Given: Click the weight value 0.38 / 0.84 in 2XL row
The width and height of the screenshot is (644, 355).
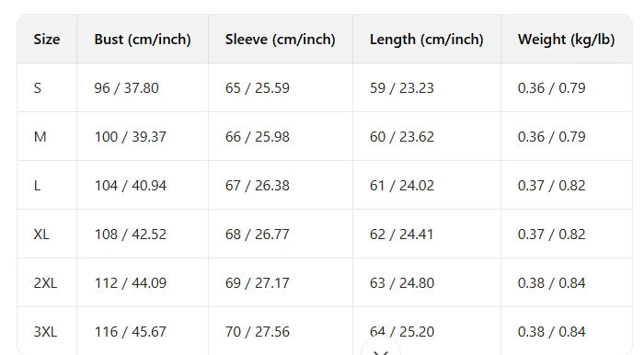Looking at the screenshot, I should (552, 283).
